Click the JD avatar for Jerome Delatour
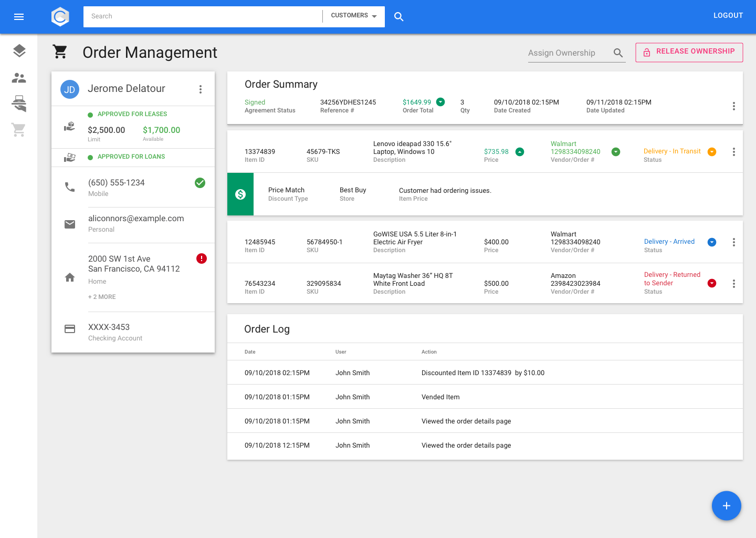Image resolution: width=756 pixels, height=538 pixels. click(x=70, y=89)
